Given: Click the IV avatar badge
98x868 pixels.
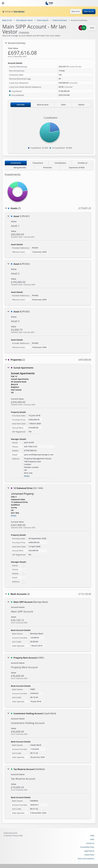Looking at the screenshot, I should (84, 28).
